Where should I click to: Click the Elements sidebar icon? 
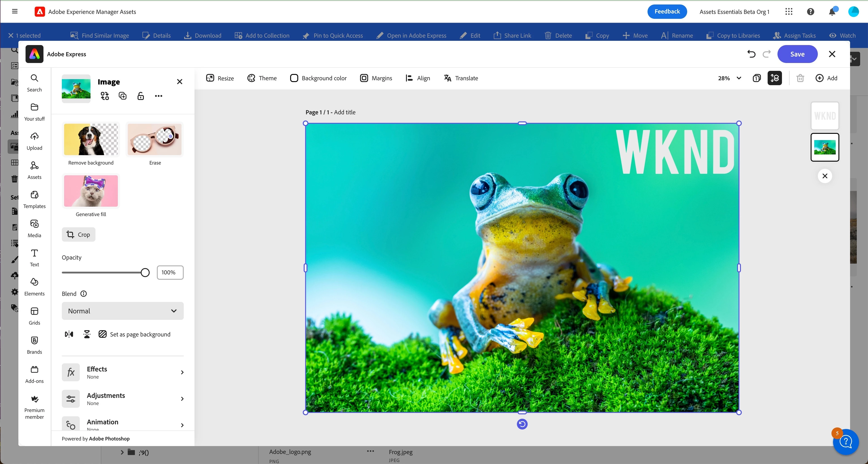[34, 287]
